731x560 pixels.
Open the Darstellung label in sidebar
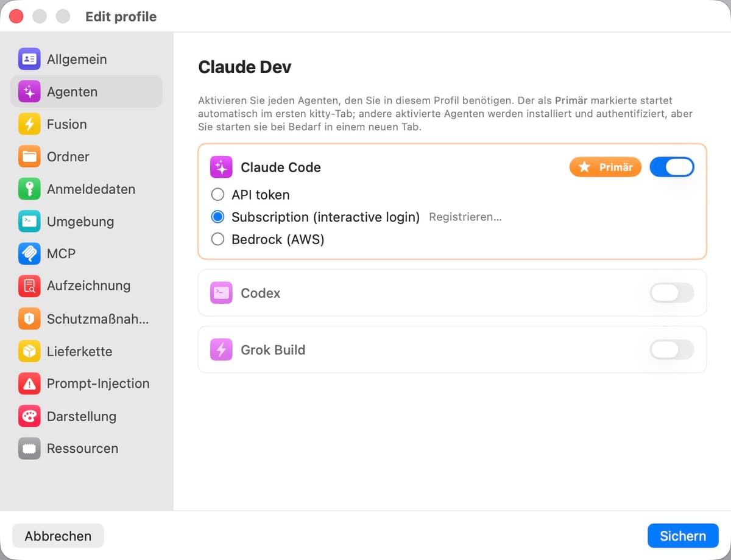pyautogui.click(x=82, y=416)
